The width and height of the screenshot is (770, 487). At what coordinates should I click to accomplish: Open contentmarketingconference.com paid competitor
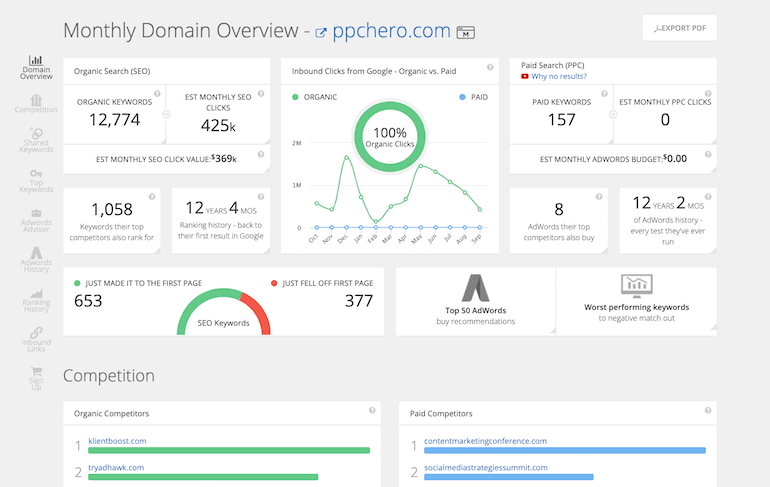point(485,441)
